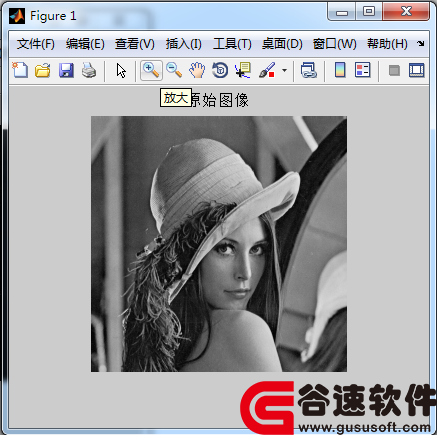Enable the Pan hand tool
Image resolution: width=437 pixels, height=435 pixels.
point(197,70)
